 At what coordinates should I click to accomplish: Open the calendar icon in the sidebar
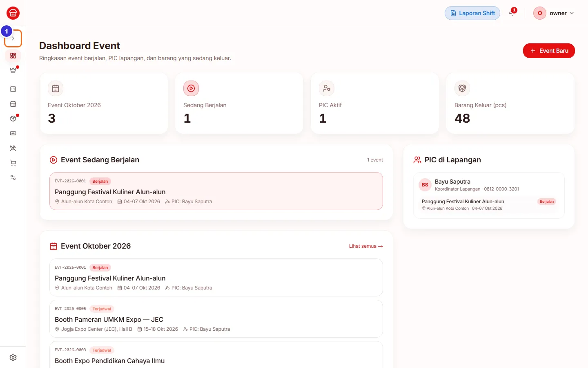pos(13,104)
